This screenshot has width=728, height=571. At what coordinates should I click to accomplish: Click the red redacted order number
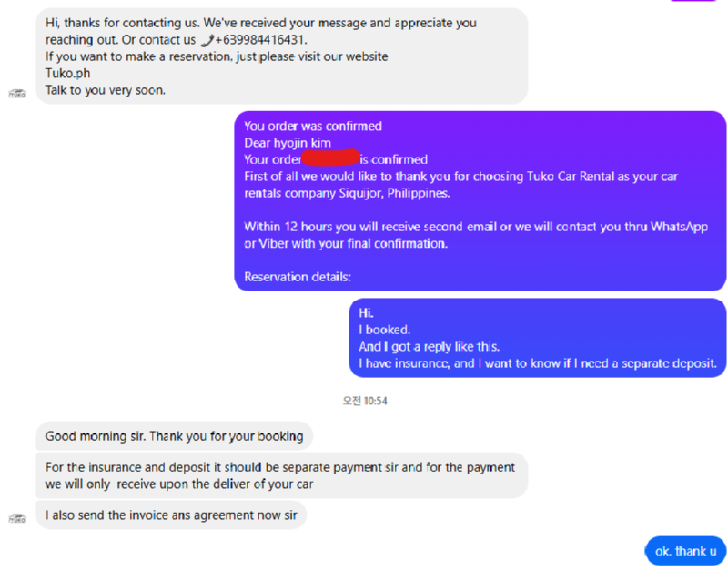330,158
